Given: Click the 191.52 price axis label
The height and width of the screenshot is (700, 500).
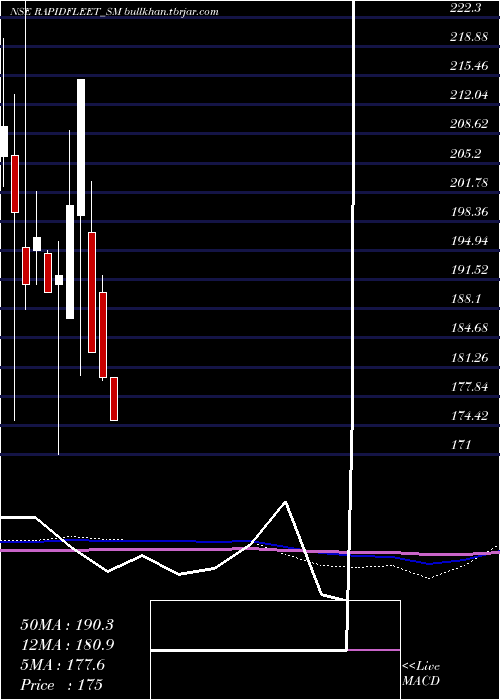Looking at the screenshot, I should click(x=469, y=270).
